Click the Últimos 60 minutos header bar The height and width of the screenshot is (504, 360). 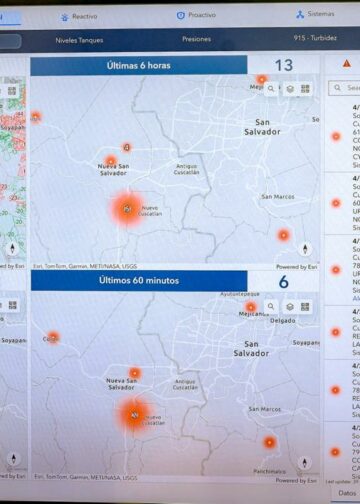tap(139, 280)
